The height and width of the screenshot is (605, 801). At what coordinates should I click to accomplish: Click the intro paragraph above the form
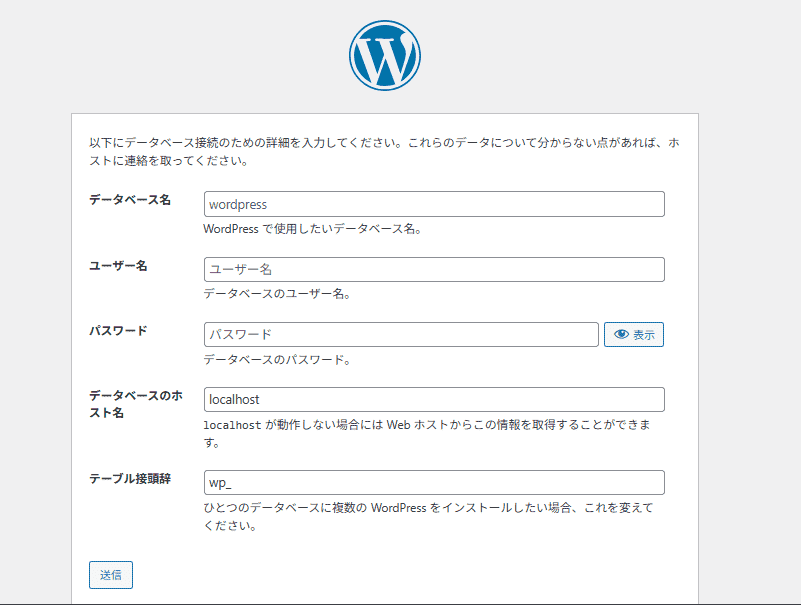[x=384, y=152]
